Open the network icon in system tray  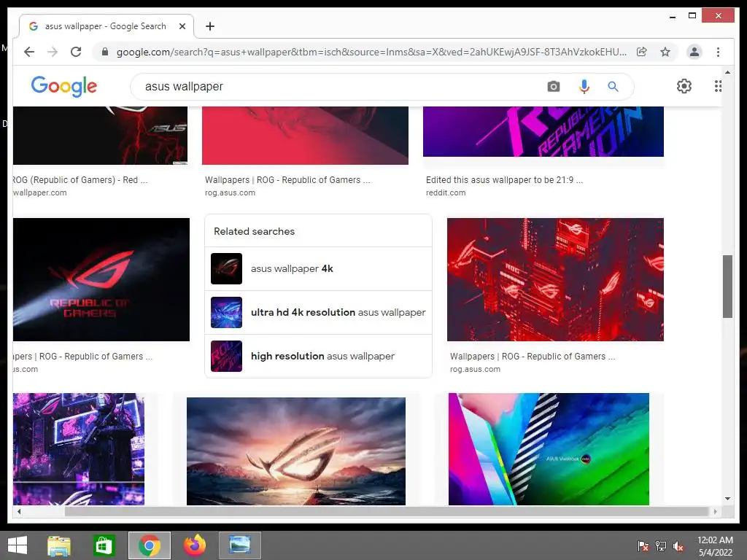[660, 545]
